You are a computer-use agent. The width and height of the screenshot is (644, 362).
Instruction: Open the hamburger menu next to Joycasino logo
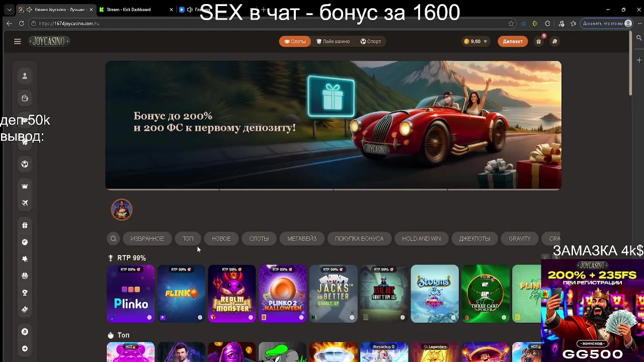pyautogui.click(x=18, y=42)
